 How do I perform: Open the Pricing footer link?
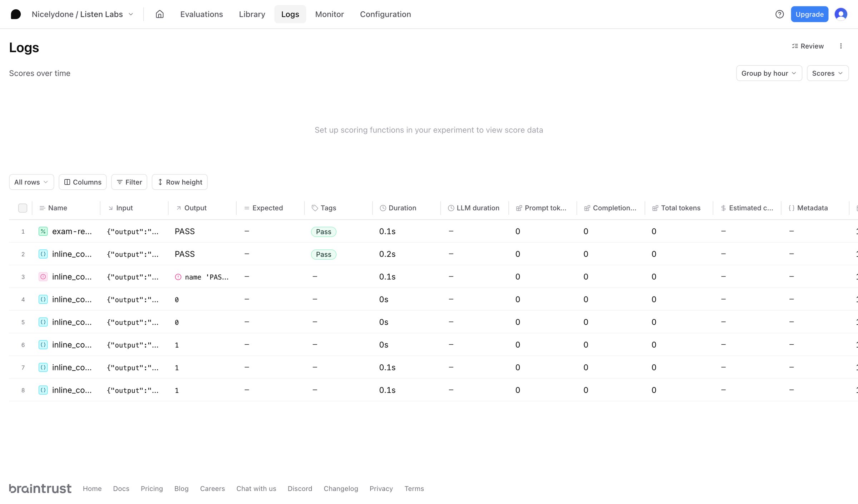[152, 489]
